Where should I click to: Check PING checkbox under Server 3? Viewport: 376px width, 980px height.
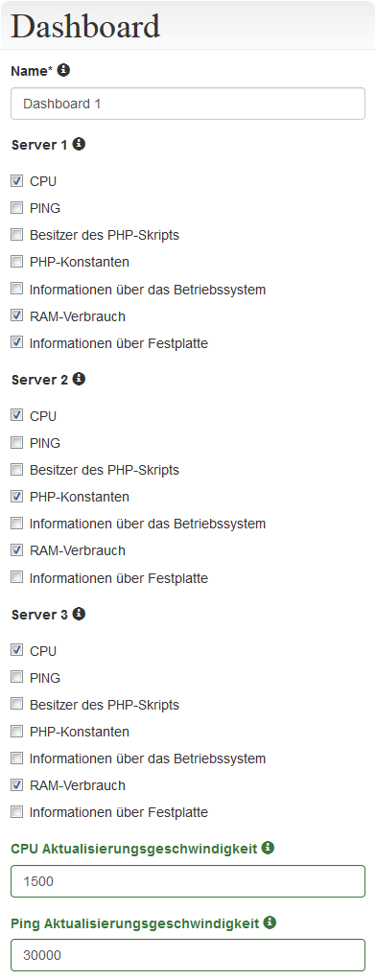point(17,677)
